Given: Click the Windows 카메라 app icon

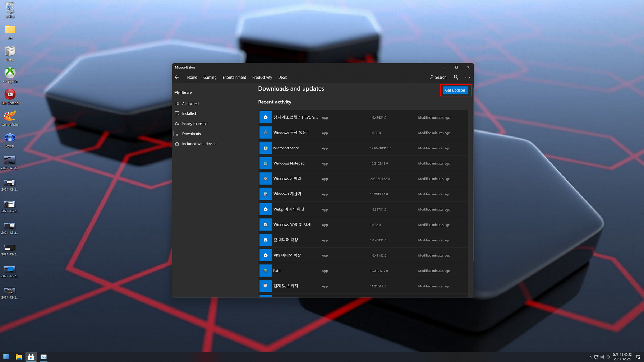Looking at the screenshot, I should [266, 178].
